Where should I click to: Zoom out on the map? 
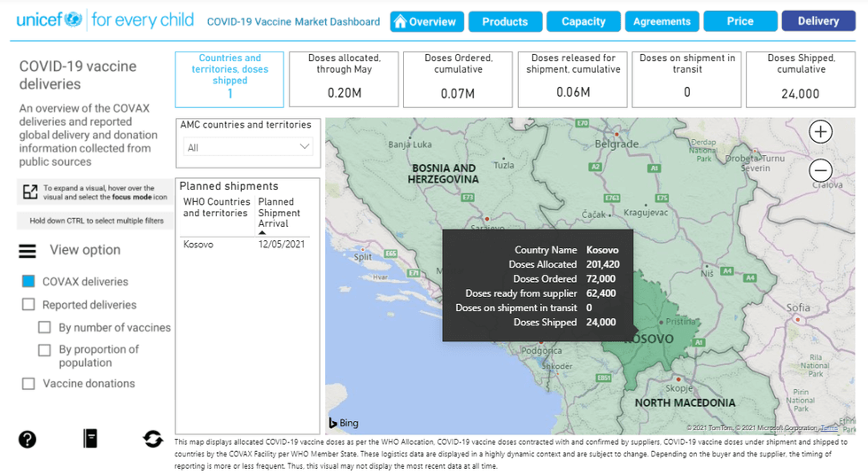coord(821,170)
